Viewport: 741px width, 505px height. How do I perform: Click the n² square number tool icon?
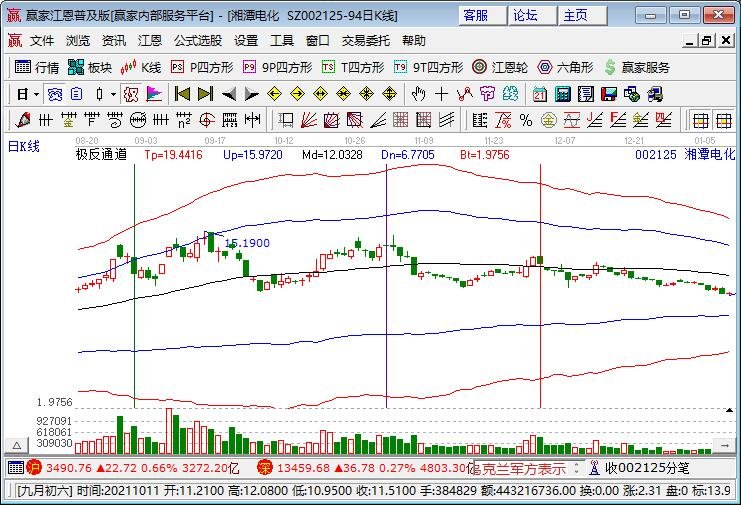pos(184,120)
